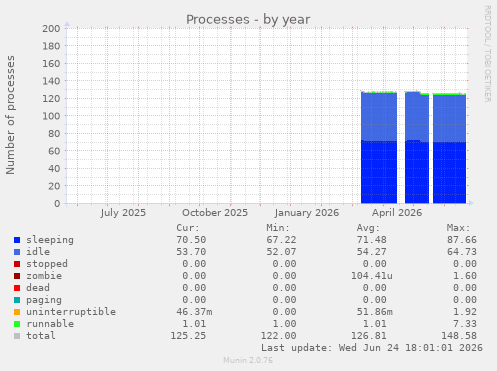Click the sleeping maximum value 87.66
The height and width of the screenshot is (371, 497).
pyautogui.click(x=462, y=240)
